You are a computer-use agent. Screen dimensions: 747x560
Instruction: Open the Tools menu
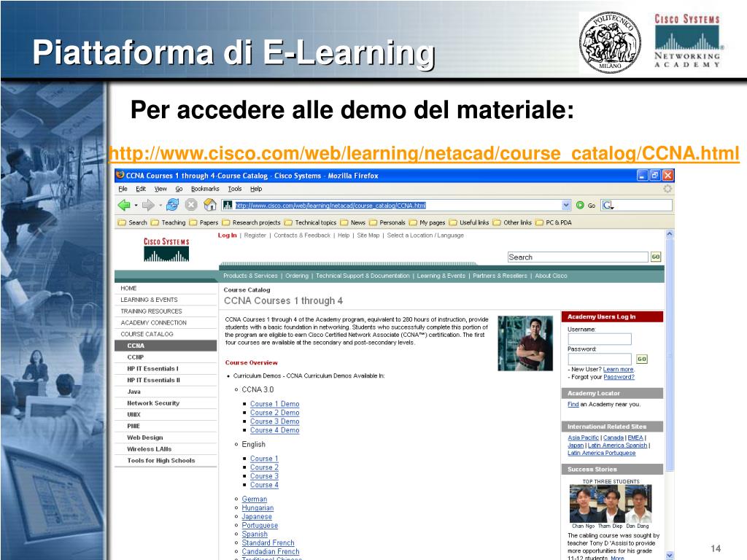coord(234,189)
